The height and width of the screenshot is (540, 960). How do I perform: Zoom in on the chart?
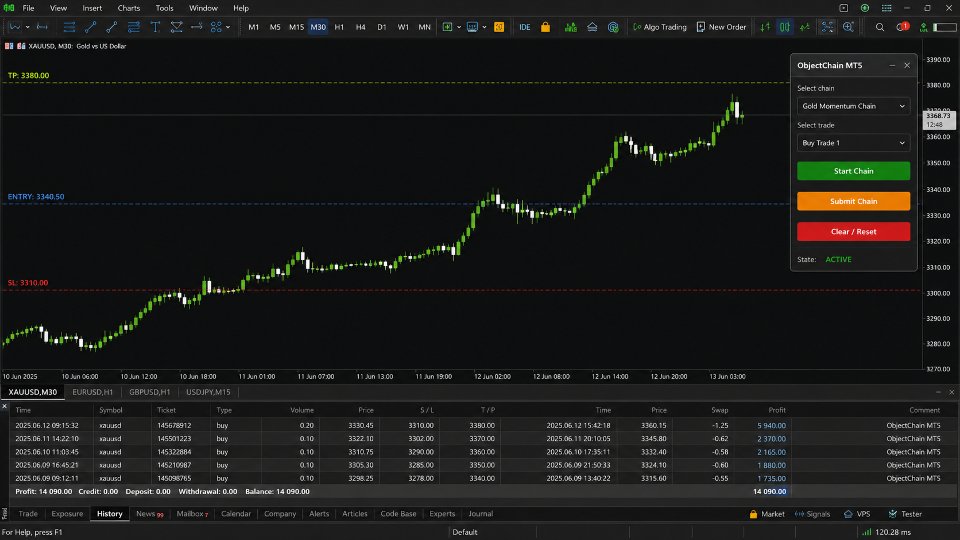(x=848, y=27)
